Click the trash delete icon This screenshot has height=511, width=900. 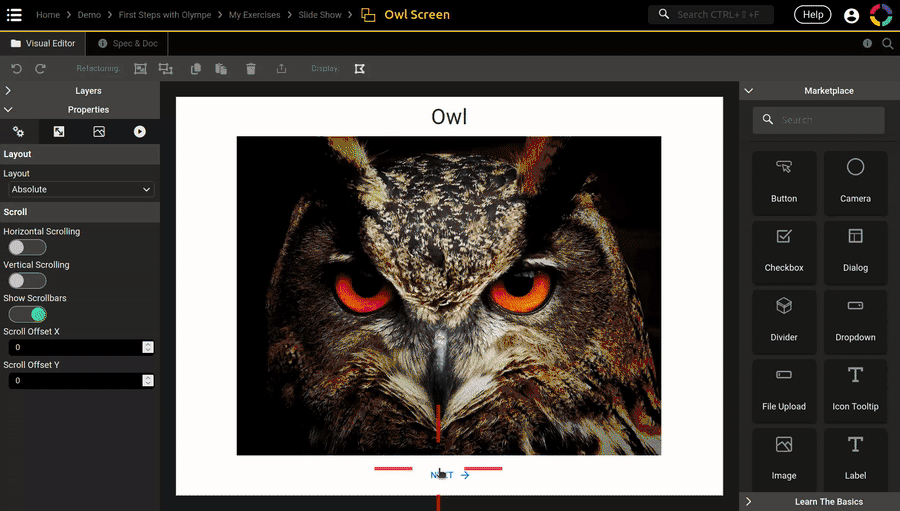click(251, 69)
